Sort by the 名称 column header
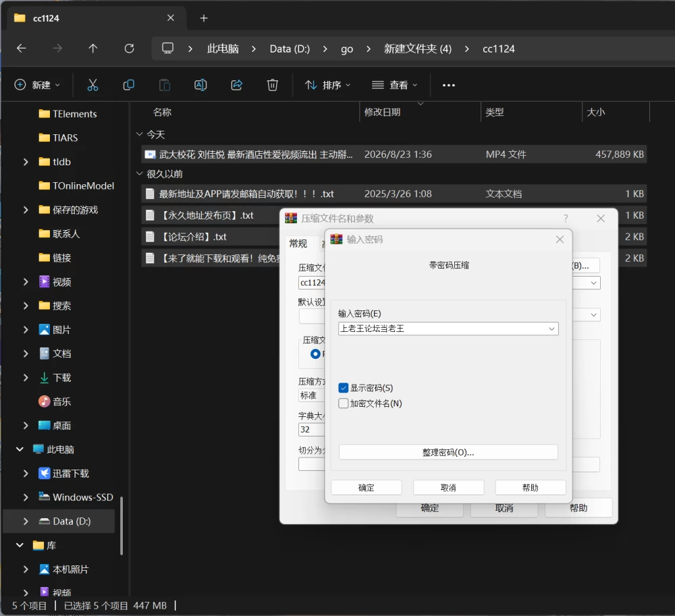This screenshot has width=675, height=616. 162,112
